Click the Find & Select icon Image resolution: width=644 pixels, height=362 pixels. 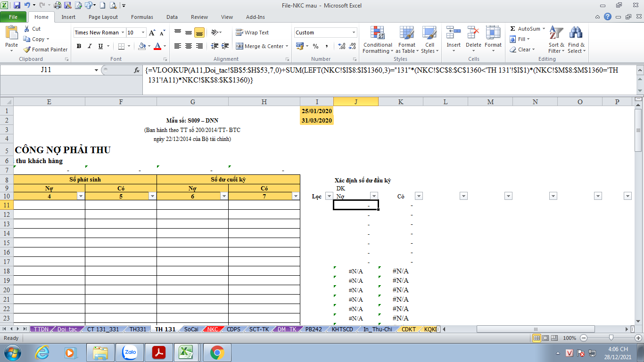coord(576,40)
